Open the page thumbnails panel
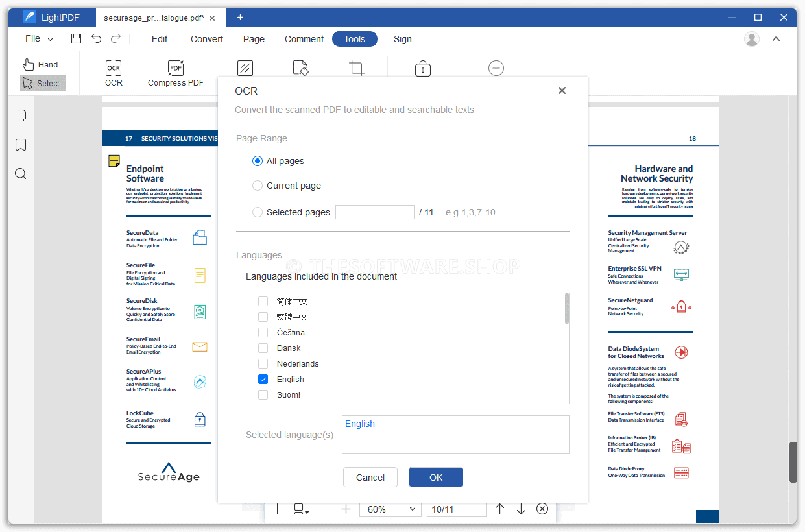 [21, 115]
